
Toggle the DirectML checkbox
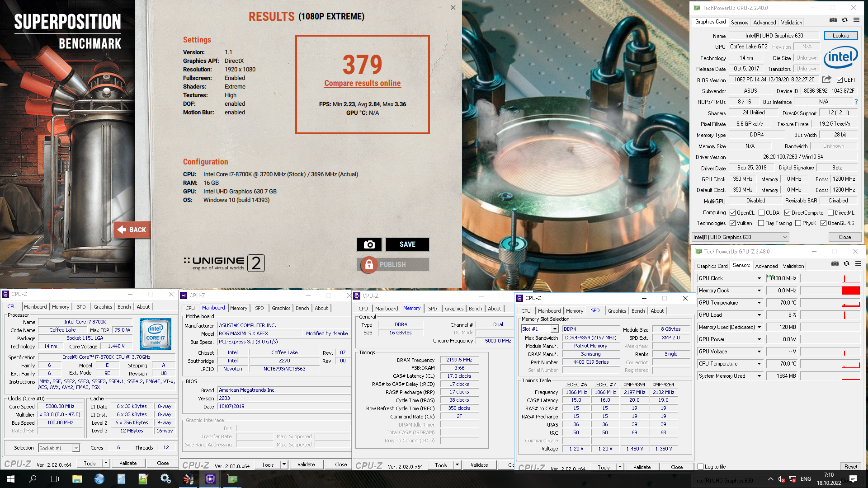pos(830,213)
